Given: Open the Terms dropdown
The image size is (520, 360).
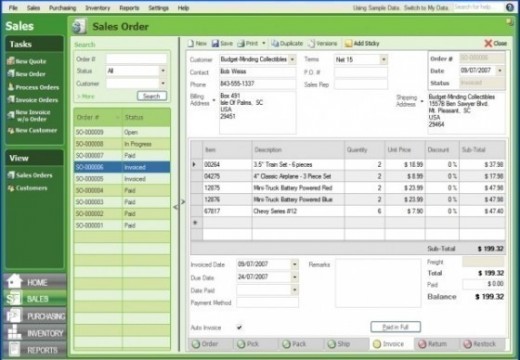Looking at the screenshot, I should (x=384, y=60).
